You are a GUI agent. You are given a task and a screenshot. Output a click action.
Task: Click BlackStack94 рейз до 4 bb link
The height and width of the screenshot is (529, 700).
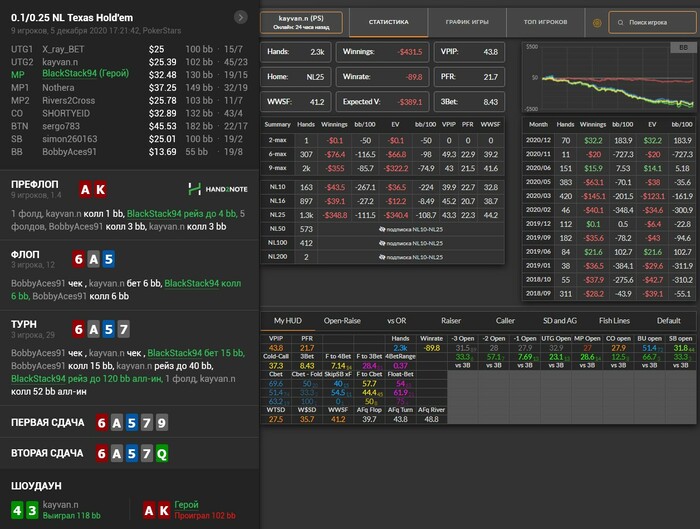point(182,214)
